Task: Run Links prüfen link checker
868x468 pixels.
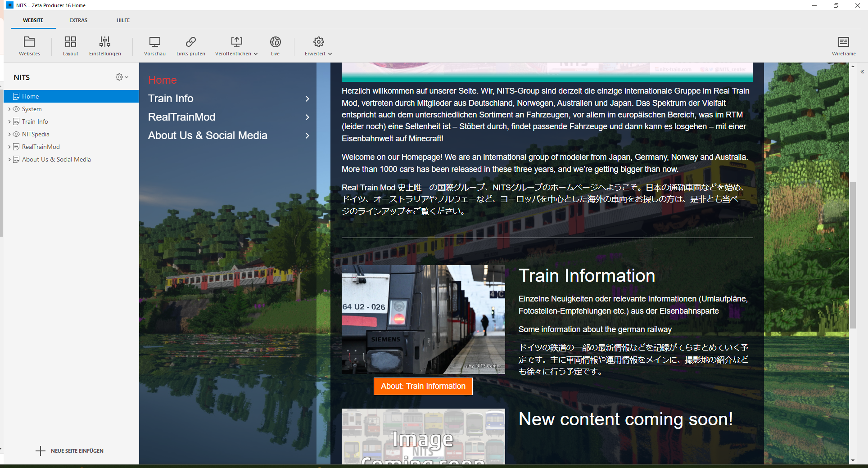Action: click(x=190, y=42)
